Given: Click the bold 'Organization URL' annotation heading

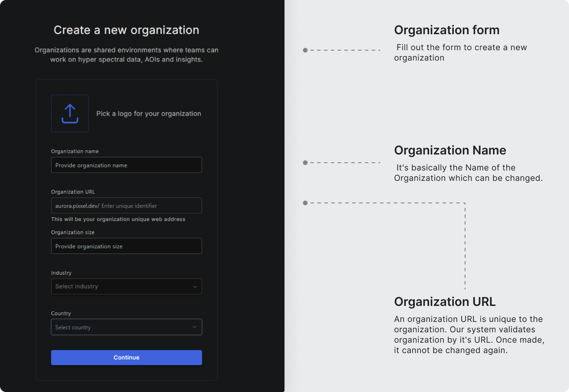Looking at the screenshot, I should point(445,302).
